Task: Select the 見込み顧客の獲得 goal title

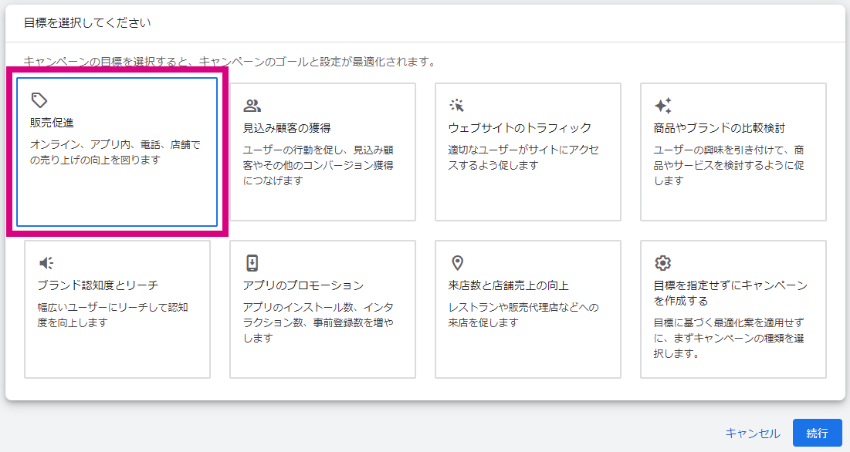Action: point(287,128)
